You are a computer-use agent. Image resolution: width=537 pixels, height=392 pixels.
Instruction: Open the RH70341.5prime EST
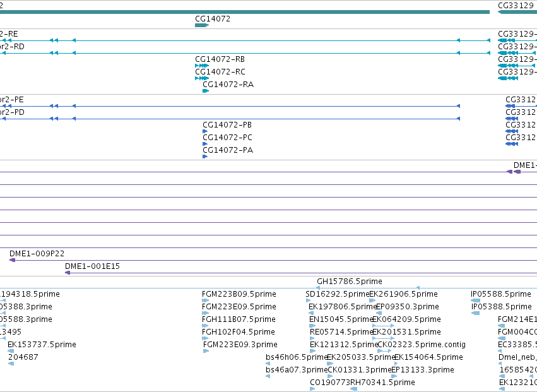click(382, 383)
